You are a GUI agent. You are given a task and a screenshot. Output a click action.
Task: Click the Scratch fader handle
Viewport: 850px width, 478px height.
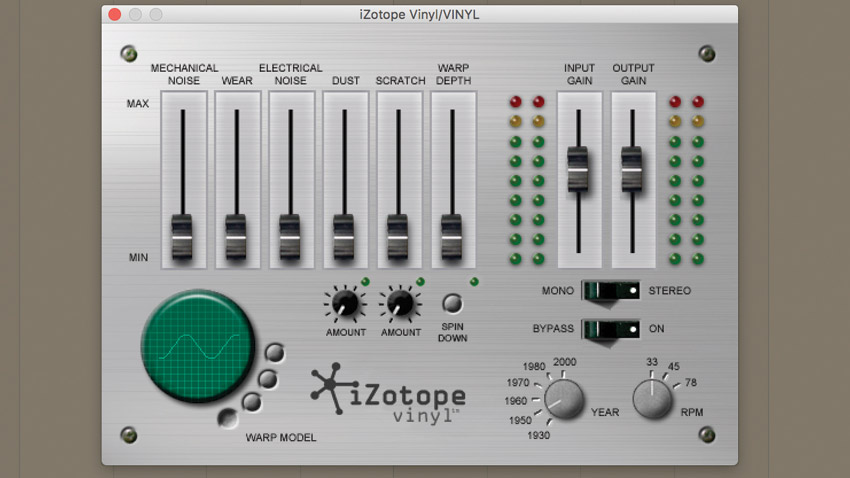point(398,237)
